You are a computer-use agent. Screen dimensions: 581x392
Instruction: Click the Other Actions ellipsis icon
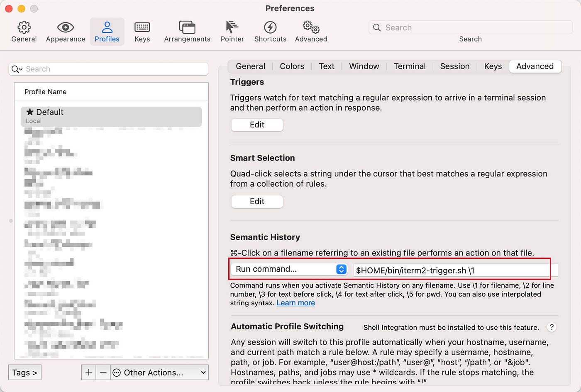117,373
